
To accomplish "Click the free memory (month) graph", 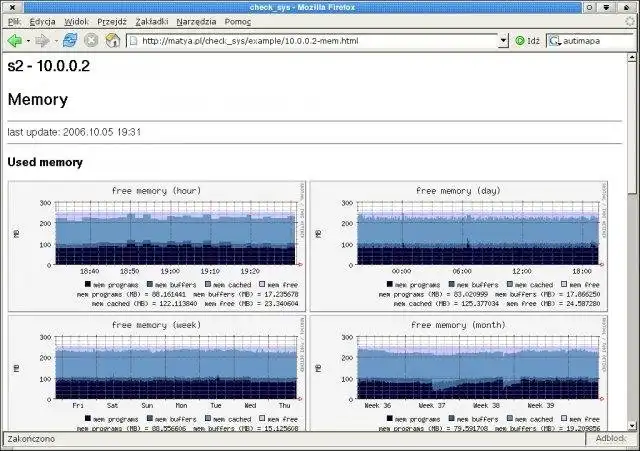I will (x=458, y=373).
